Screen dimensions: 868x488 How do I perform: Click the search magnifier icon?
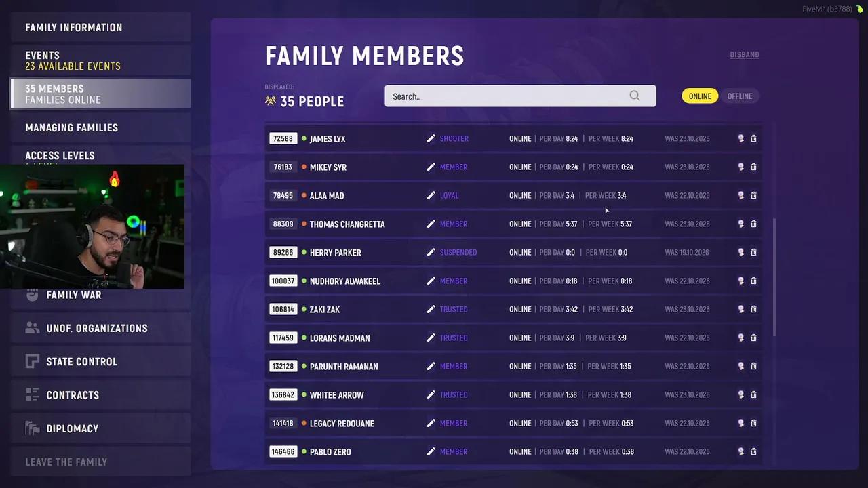635,96
